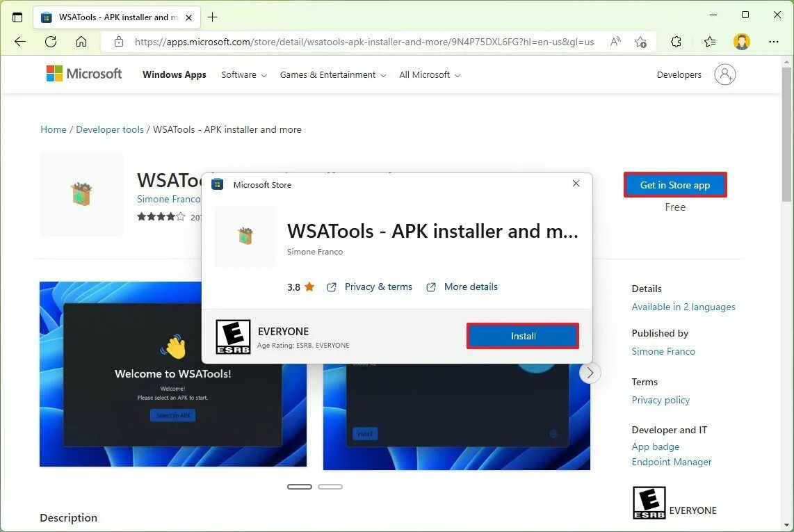Expand Games & Entertainment dropdown

(333, 75)
